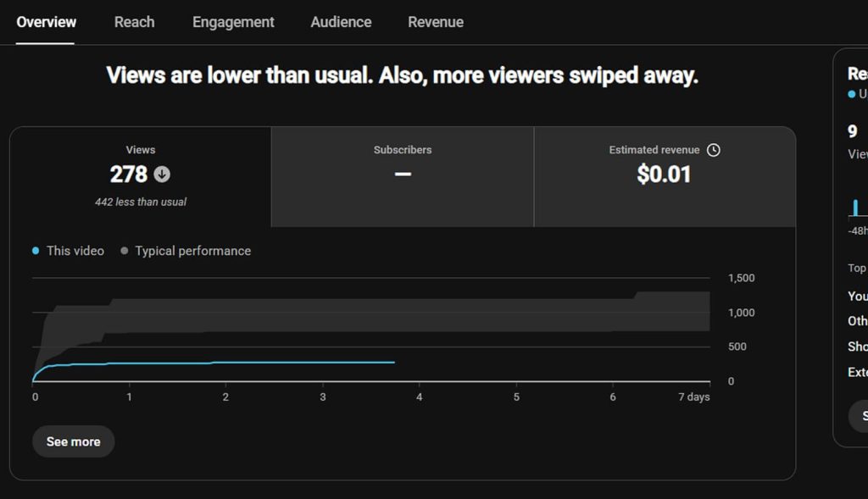Image resolution: width=868 pixels, height=499 pixels.
Task: Click the '$0.01' revenue value
Action: pyautogui.click(x=664, y=175)
